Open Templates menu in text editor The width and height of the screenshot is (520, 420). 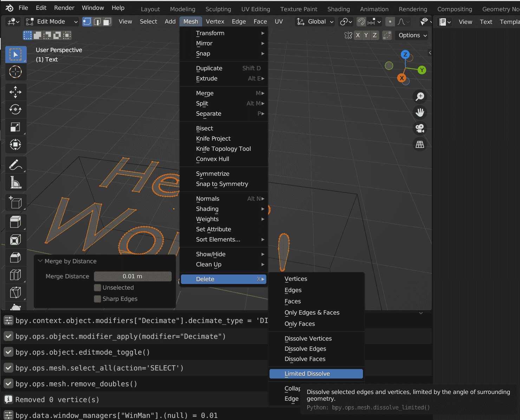tap(509, 22)
